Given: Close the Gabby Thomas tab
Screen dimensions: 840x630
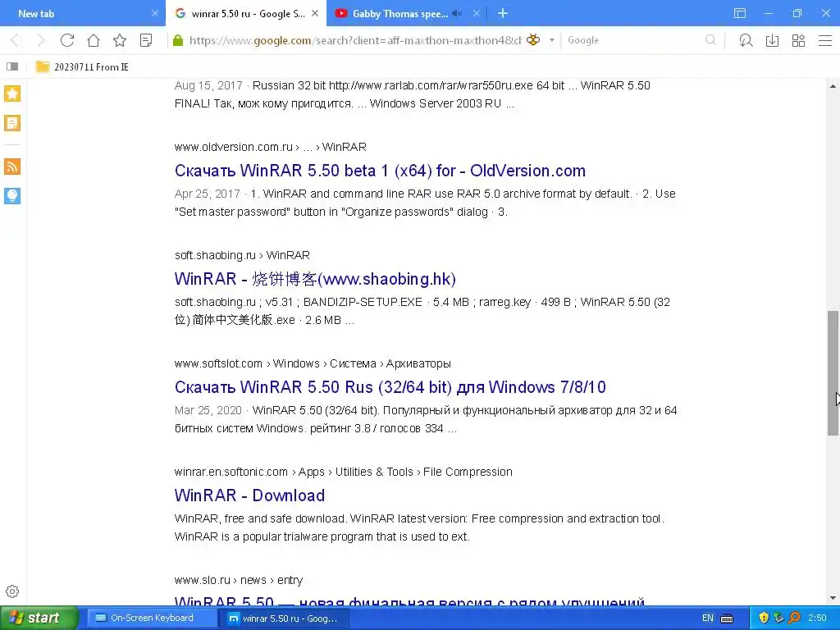Looking at the screenshot, I should click(477, 13).
